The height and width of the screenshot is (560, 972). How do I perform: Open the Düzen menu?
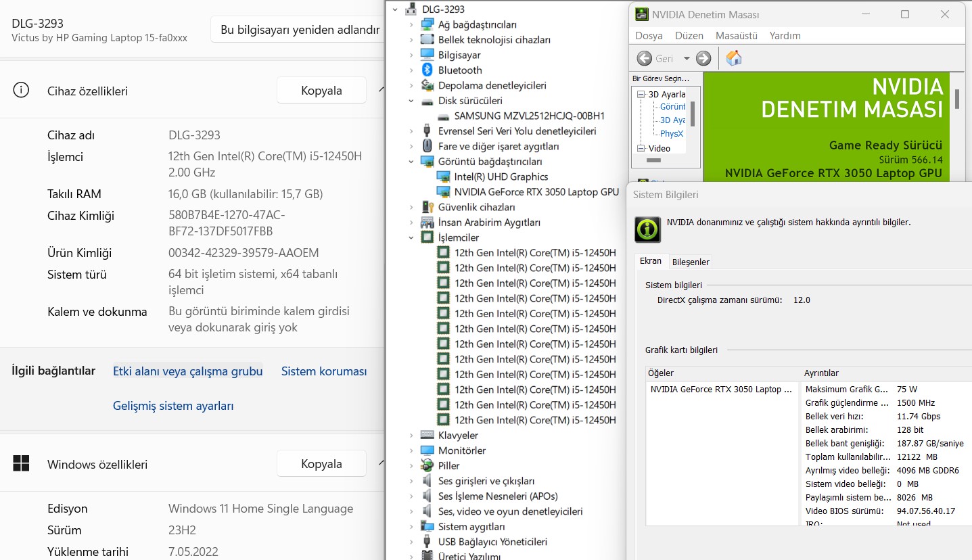coord(689,35)
